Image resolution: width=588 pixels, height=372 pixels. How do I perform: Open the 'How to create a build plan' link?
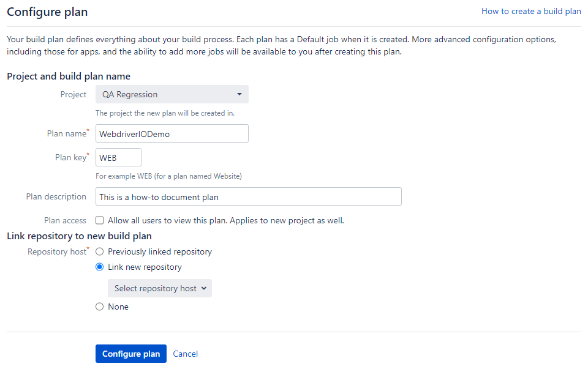pos(530,11)
